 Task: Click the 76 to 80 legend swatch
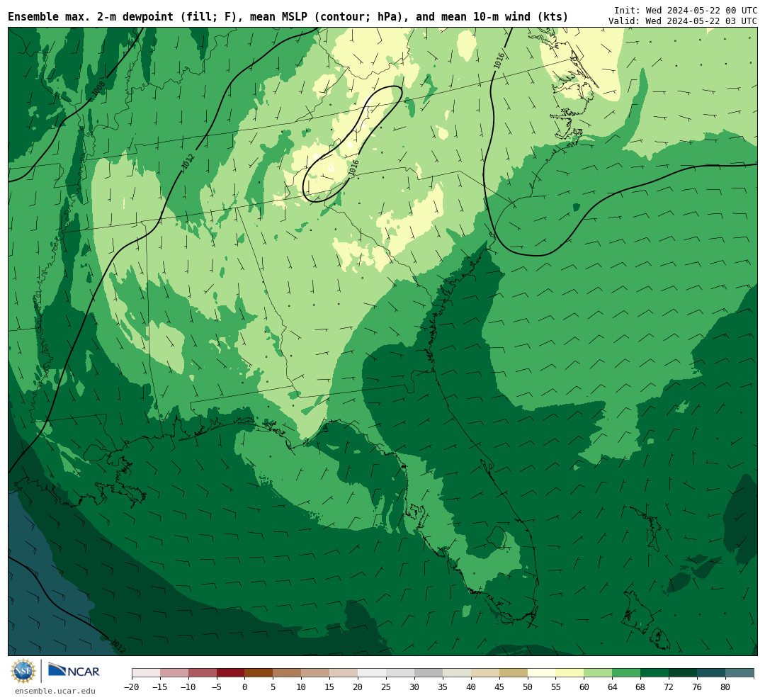pos(711,673)
